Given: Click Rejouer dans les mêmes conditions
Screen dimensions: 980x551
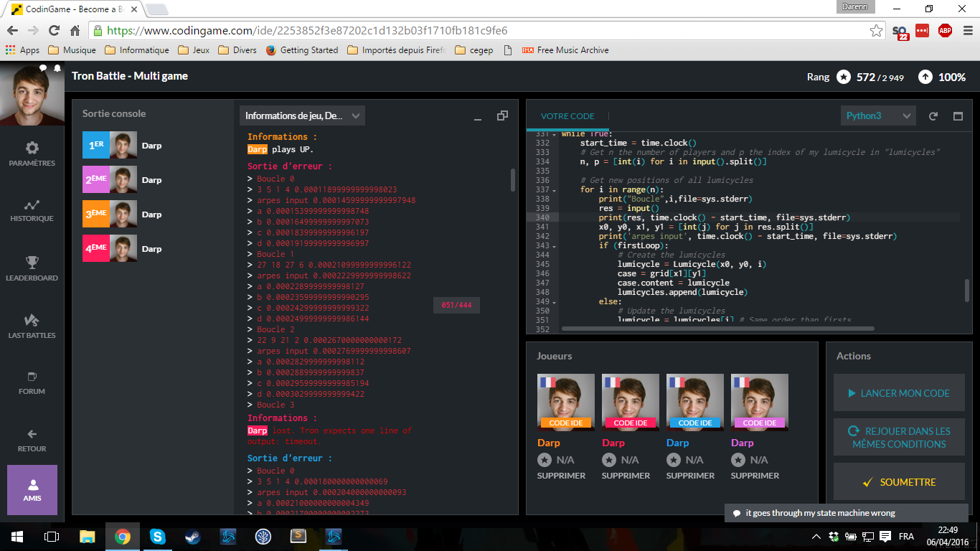Looking at the screenshot, I should pyautogui.click(x=899, y=438).
